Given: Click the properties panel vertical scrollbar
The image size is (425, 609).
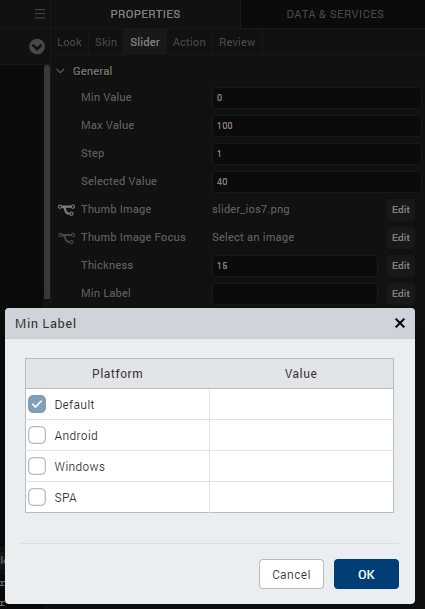Looking at the screenshot, I should pyautogui.click(x=47, y=183).
